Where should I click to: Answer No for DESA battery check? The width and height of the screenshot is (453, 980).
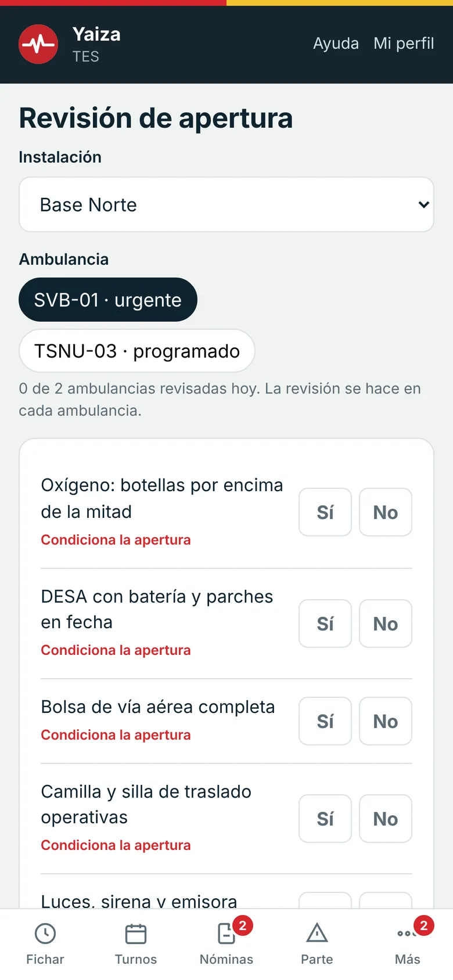[386, 624]
